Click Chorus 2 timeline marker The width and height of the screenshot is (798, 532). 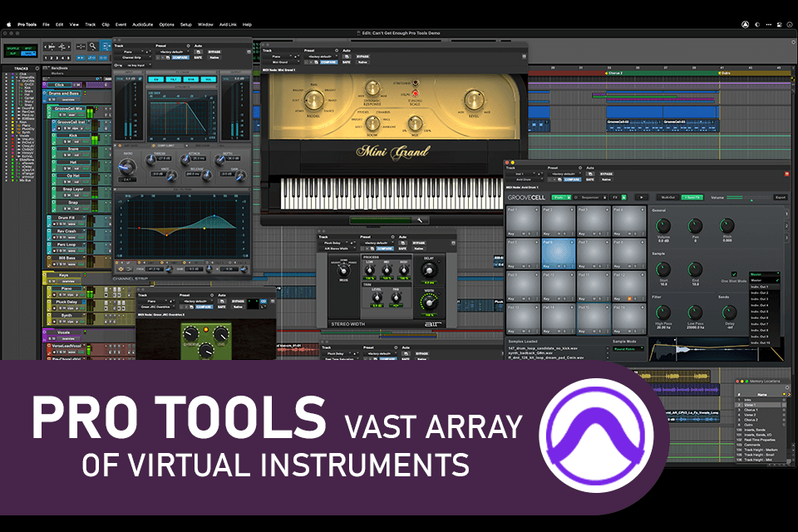pyautogui.click(x=613, y=73)
